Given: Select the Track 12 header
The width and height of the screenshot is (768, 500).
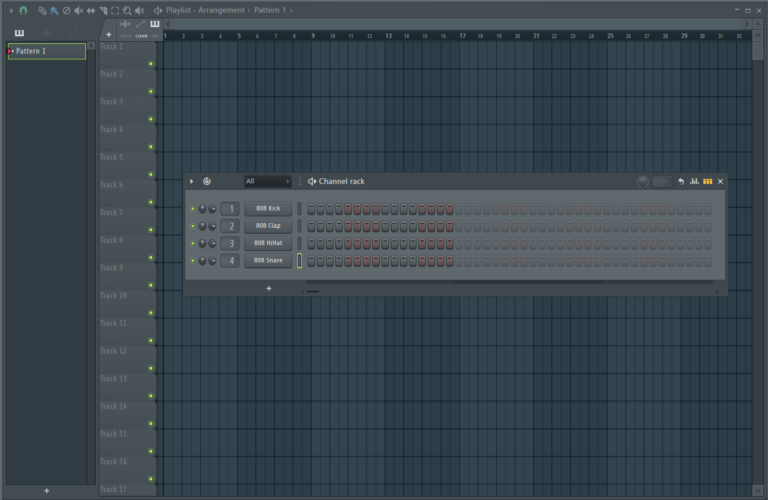Looking at the screenshot, I should pyautogui.click(x=127, y=359).
